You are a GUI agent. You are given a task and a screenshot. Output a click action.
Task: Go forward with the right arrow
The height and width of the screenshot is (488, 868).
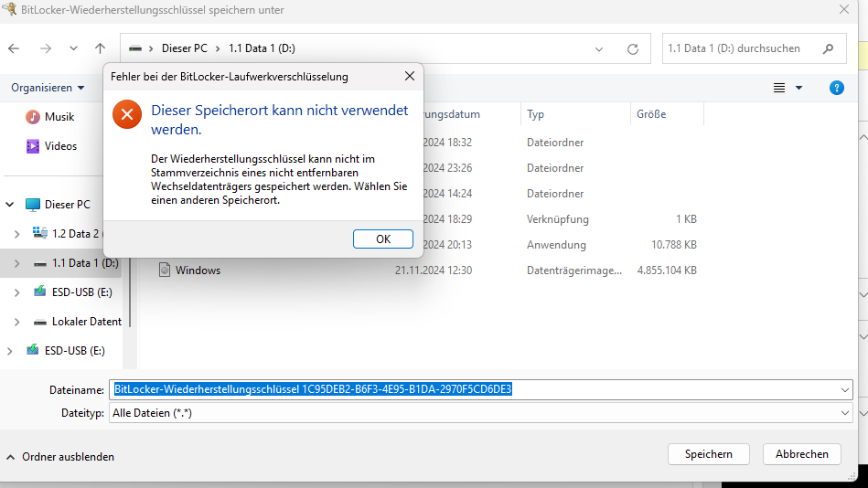[46, 48]
